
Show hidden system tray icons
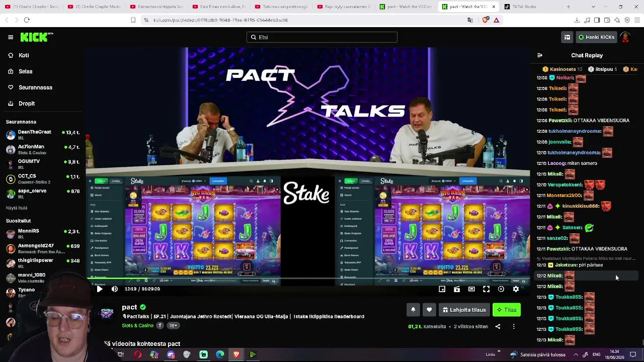tap(576, 354)
